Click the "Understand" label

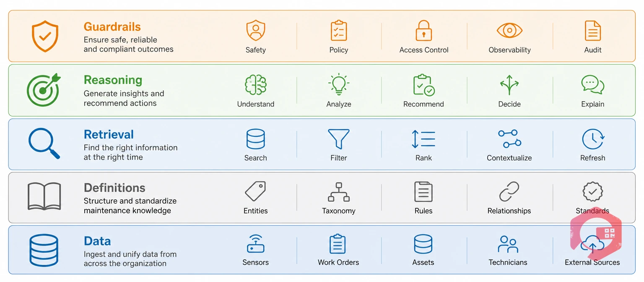point(256,104)
